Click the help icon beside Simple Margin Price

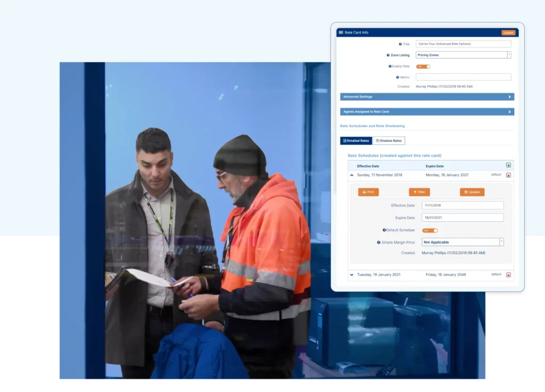tap(378, 242)
